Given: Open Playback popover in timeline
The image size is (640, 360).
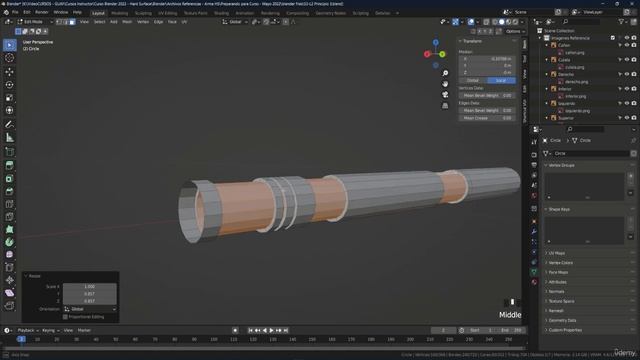Looking at the screenshot, I should (x=28, y=330).
